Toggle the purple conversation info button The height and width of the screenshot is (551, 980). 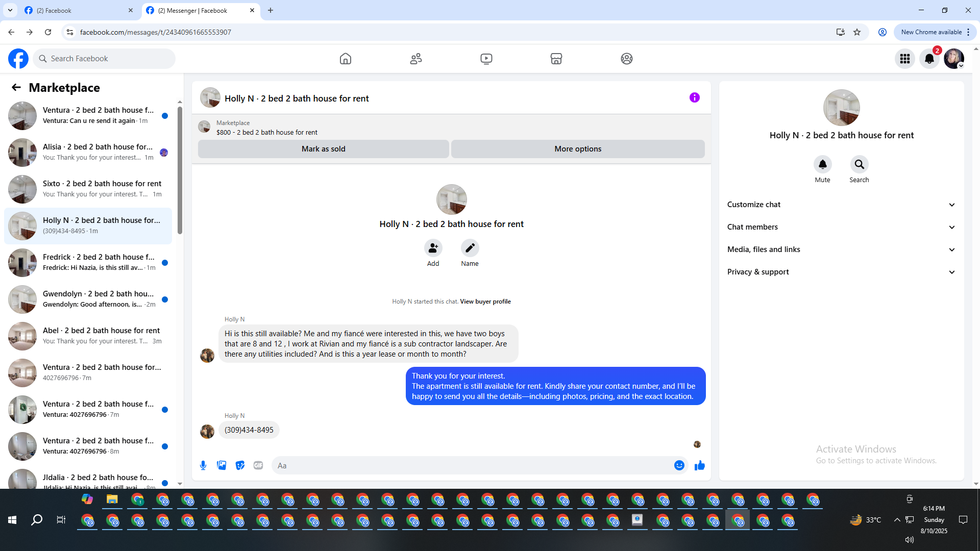click(694, 97)
